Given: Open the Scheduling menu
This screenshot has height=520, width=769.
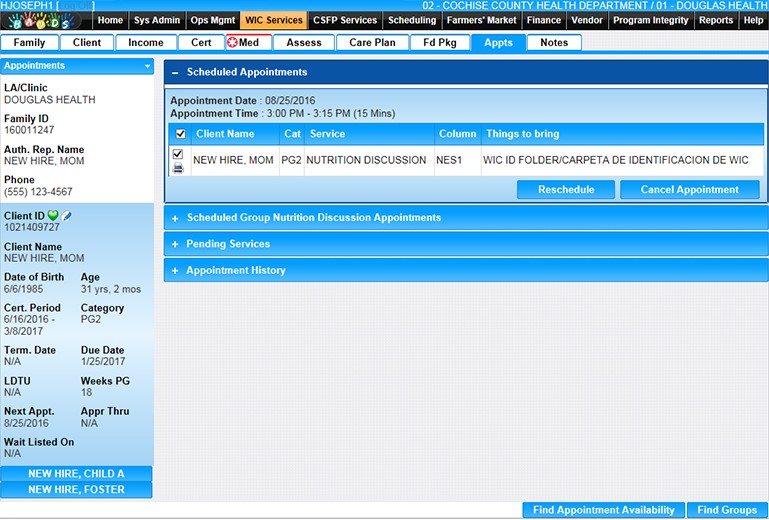Looking at the screenshot, I should point(411,20).
